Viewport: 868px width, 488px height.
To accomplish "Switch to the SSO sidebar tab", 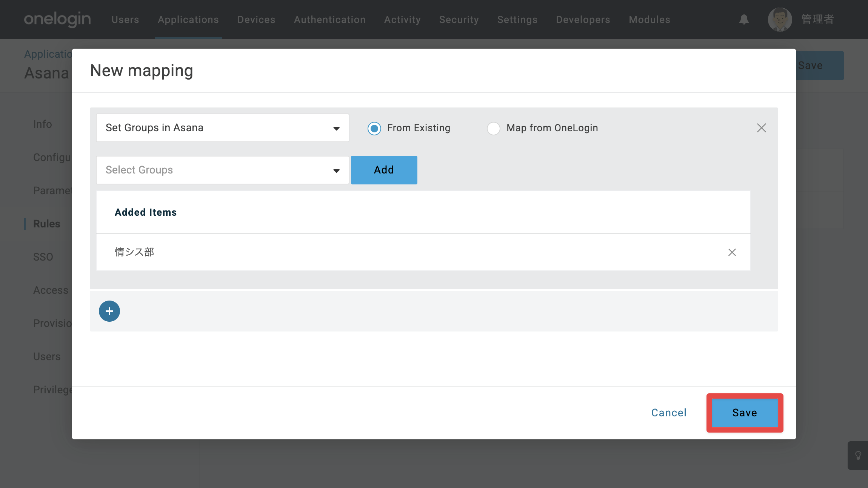I will click(43, 257).
